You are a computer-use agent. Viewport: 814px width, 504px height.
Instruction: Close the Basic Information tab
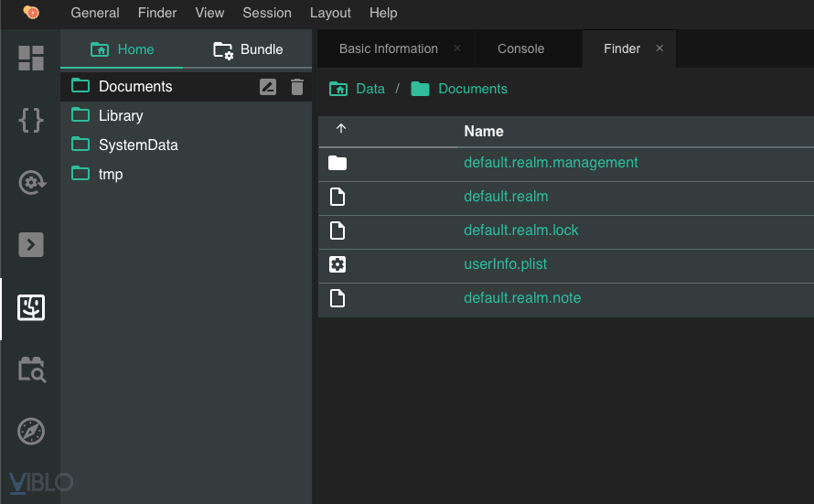(x=457, y=48)
